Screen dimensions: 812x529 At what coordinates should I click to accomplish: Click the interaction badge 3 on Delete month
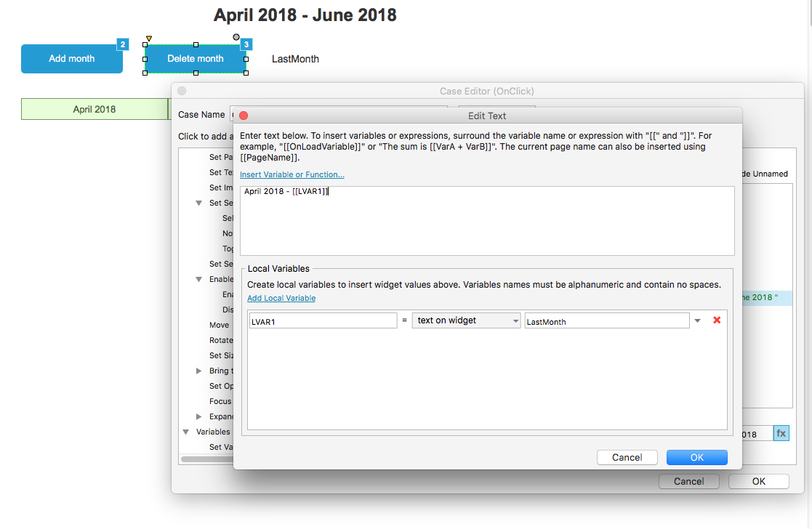click(x=246, y=45)
